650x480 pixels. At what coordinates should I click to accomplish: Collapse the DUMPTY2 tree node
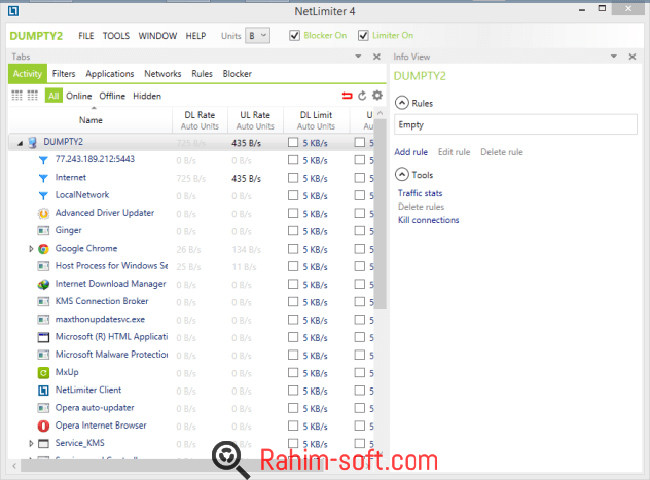pos(20,143)
